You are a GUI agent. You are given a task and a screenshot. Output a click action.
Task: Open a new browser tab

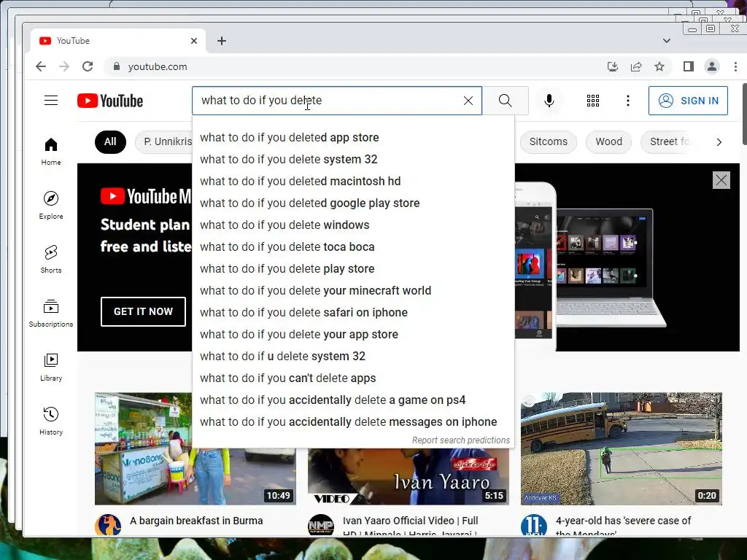point(222,41)
